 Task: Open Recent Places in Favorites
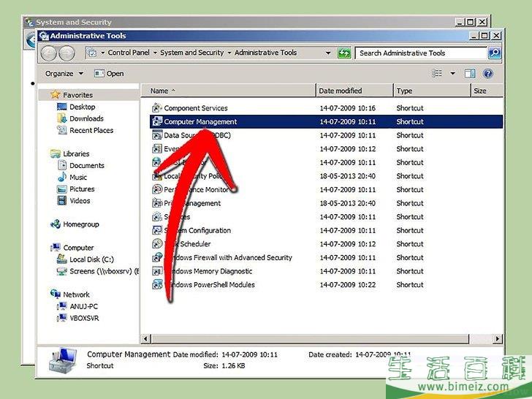pyautogui.click(x=85, y=130)
